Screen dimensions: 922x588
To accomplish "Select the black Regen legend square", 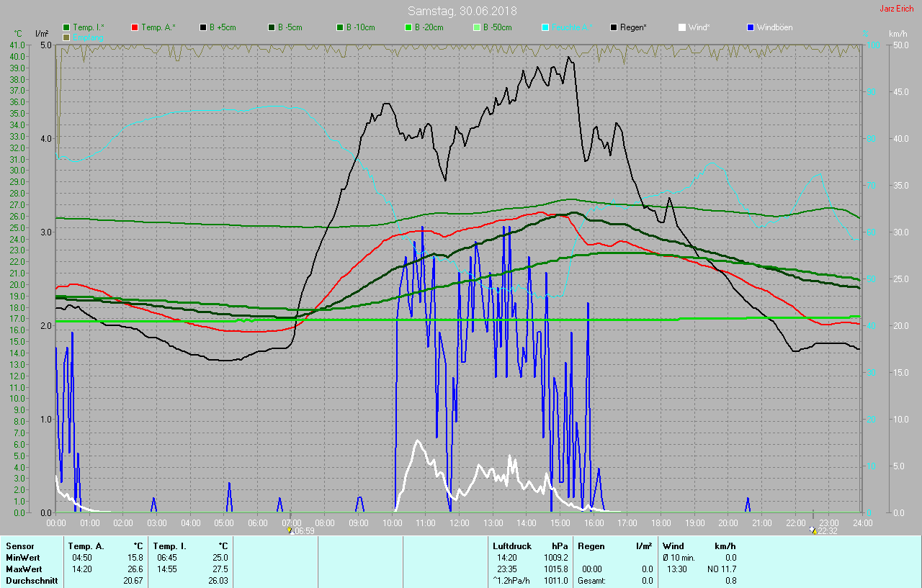I will click(x=614, y=27).
